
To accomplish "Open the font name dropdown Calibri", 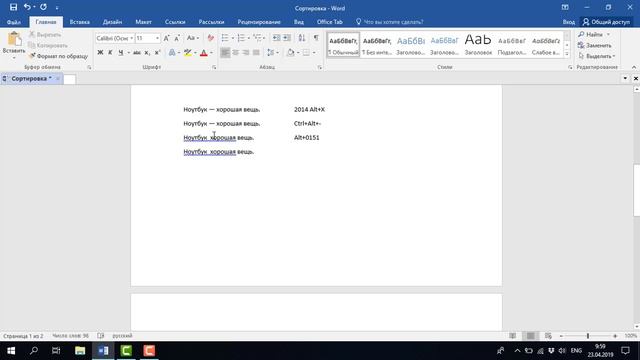I will [x=131, y=38].
